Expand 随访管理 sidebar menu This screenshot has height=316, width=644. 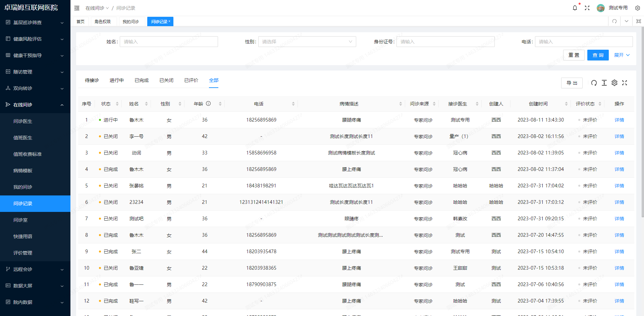(x=35, y=72)
